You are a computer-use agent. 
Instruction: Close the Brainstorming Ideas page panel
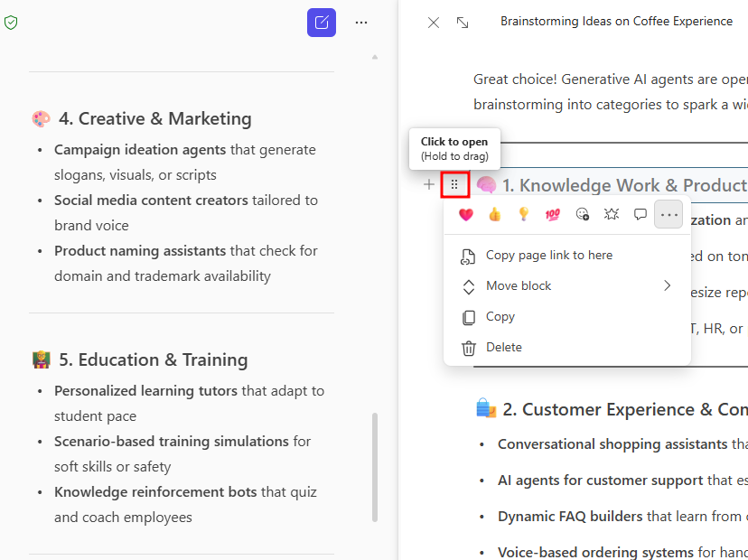[x=434, y=23]
